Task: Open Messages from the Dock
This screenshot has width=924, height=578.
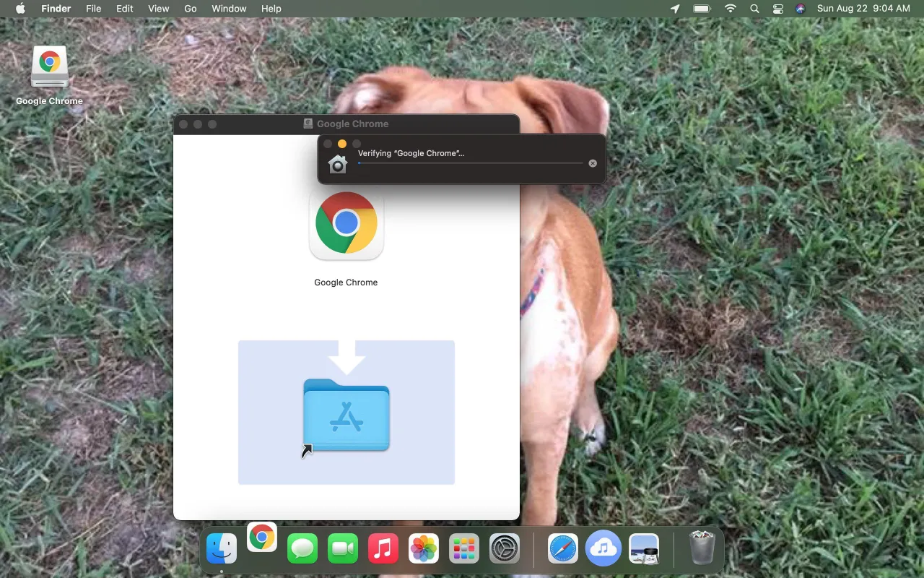Action: coord(302,548)
